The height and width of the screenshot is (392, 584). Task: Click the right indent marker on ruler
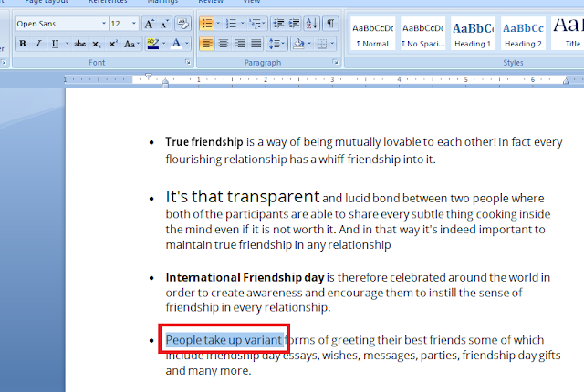[566, 80]
